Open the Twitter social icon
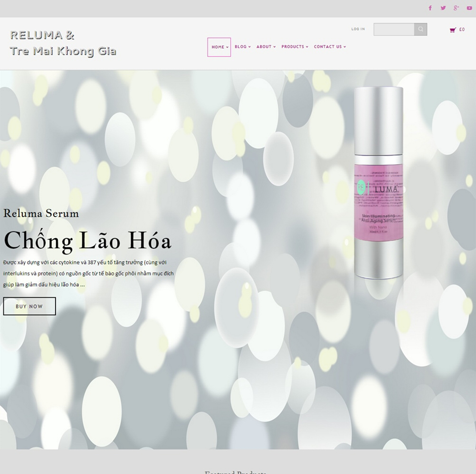 pos(443,8)
